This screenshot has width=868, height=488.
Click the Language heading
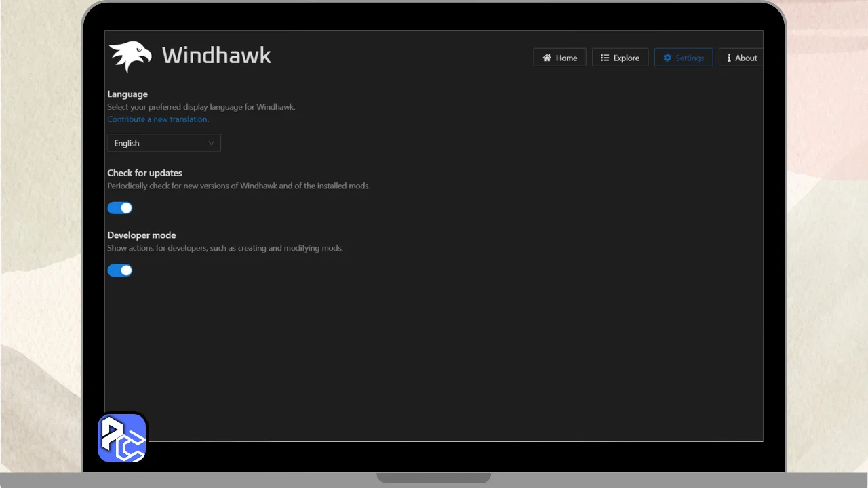coord(127,94)
